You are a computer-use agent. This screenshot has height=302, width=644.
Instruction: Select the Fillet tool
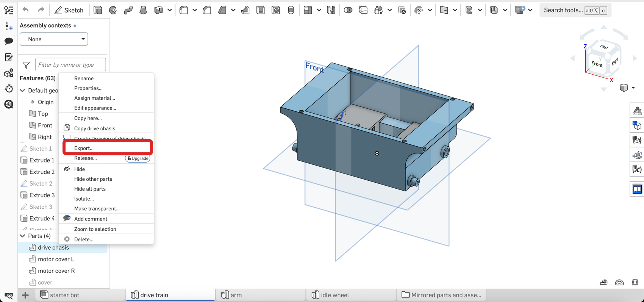coord(184,10)
